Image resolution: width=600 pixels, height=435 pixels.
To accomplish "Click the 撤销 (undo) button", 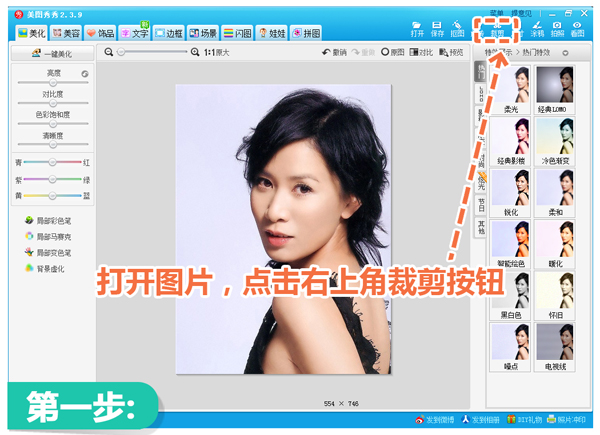I will click(x=337, y=52).
